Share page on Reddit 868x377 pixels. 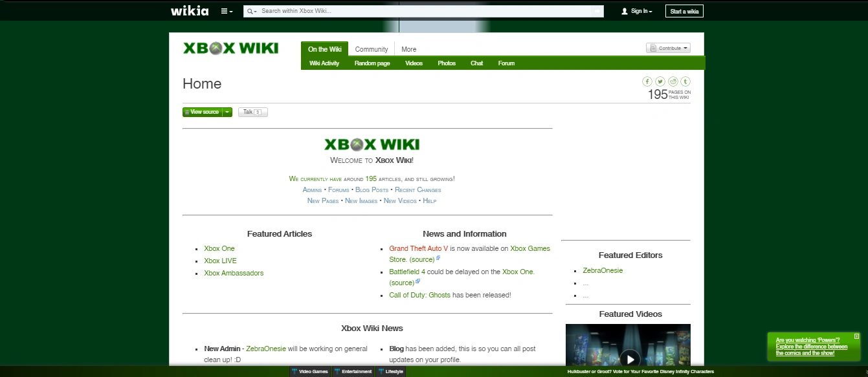click(673, 81)
